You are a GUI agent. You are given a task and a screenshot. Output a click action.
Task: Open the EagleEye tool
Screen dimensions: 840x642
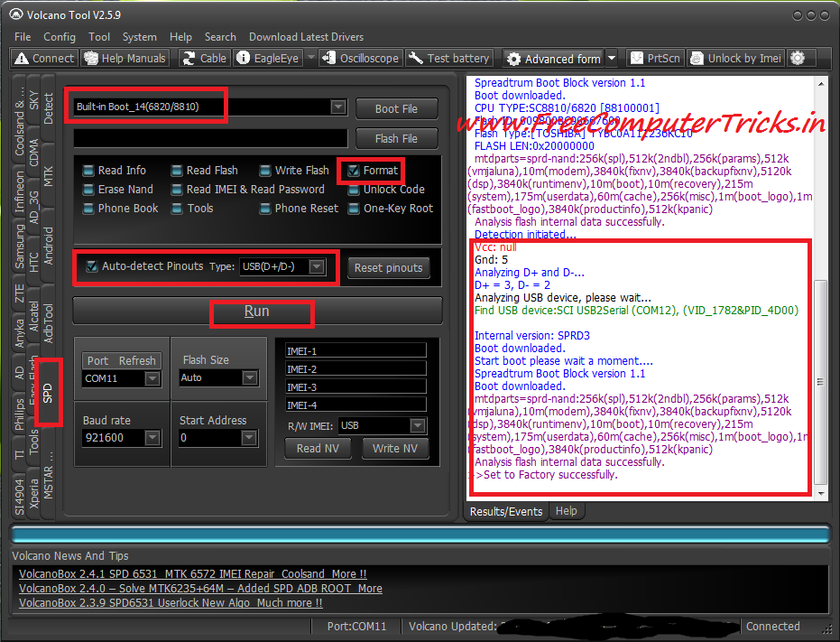point(268,58)
